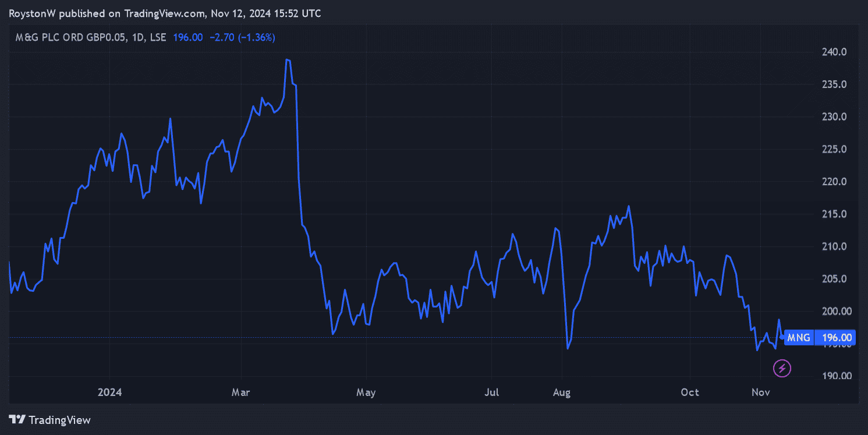Click the March price peak on the line

click(x=288, y=59)
